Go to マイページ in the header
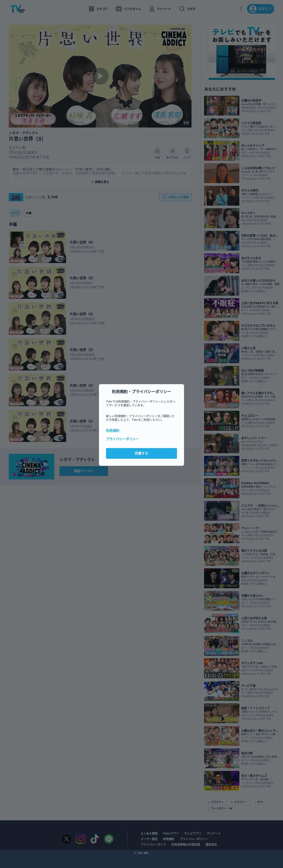This screenshot has width=283, height=868. point(160,9)
